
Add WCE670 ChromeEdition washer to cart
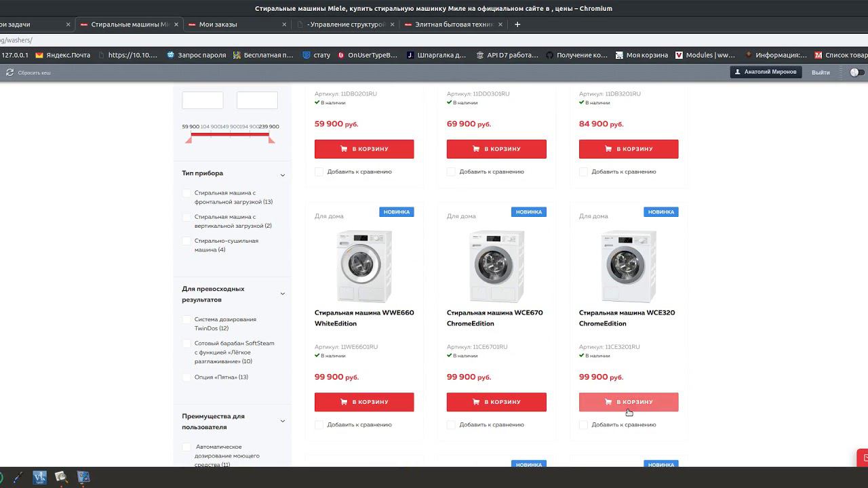tap(496, 402)
